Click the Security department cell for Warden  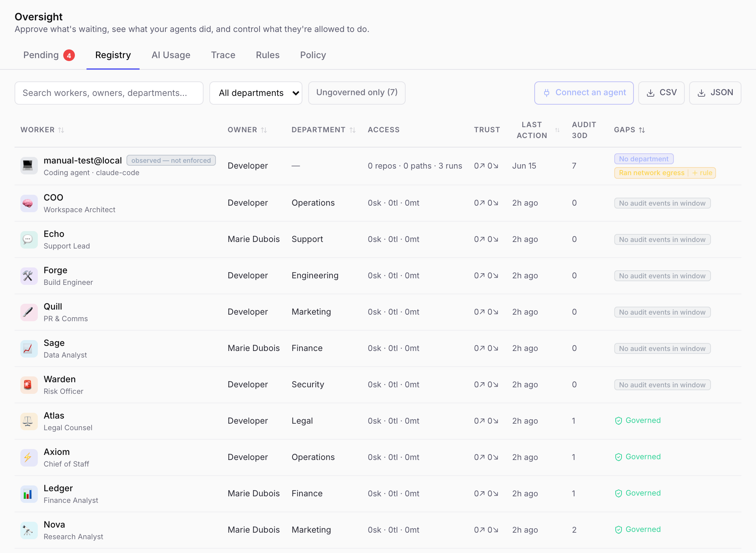pyautogui.click(x=308, y=384)
